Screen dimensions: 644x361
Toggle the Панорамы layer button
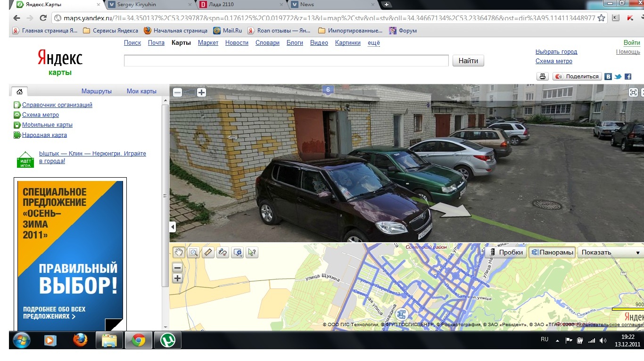coord(552,252)
